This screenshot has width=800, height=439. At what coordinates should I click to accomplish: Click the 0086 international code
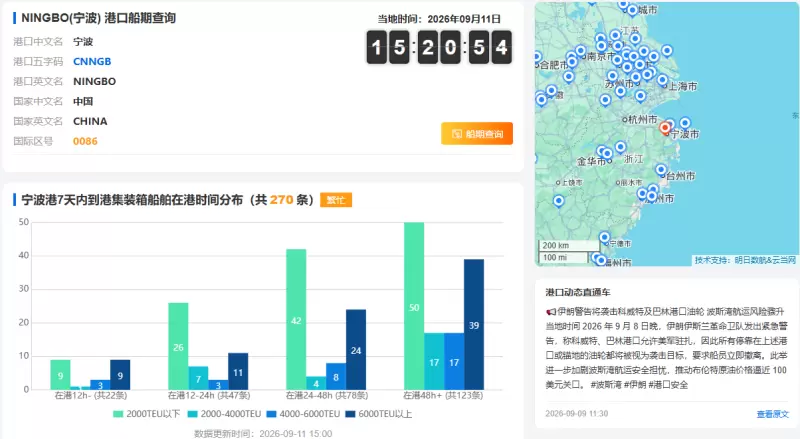pyautogui.click(x=85, y=141)
